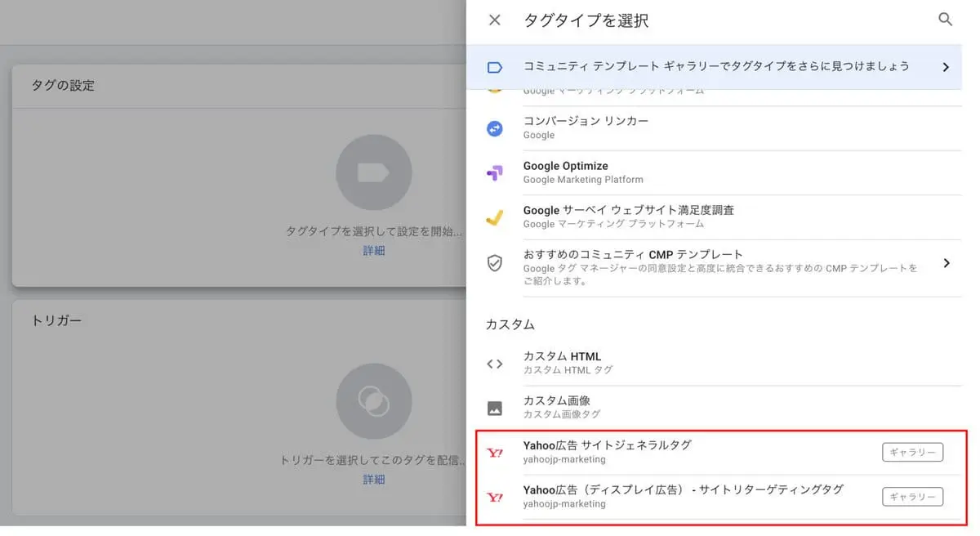Click the community template gallery tag icon
The height and width of the screenshot is (536, 980).
click(x=494, y=67)
